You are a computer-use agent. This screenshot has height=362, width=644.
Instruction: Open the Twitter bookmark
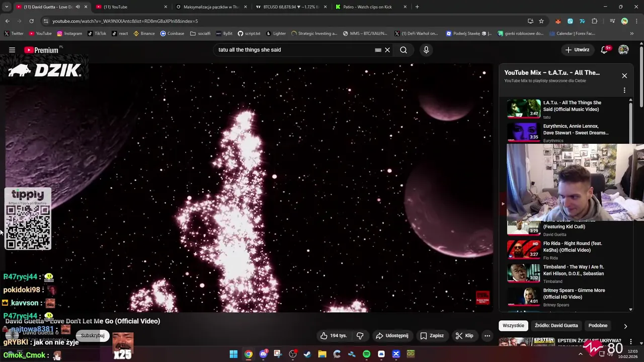[14, 34]
